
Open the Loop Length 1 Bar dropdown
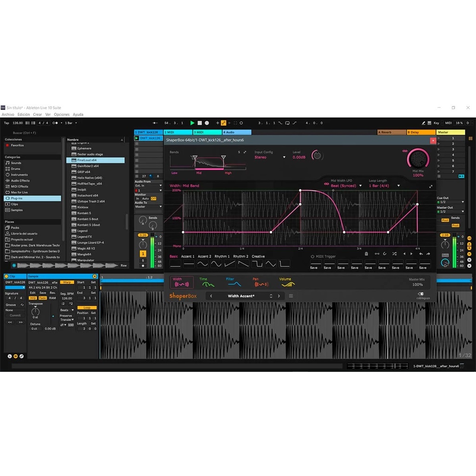[x=384, y=186]
